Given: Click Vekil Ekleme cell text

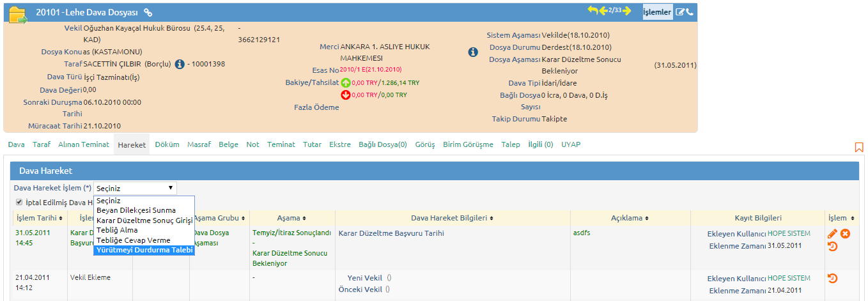Looking at the screenshot, I should (90, 278).
